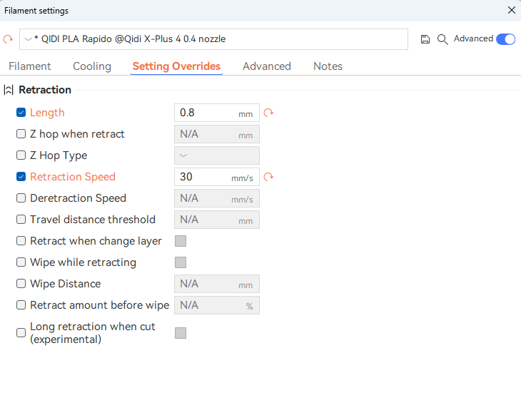Switch to the Cooling tab
521x420 pixels.
(92, 66)
